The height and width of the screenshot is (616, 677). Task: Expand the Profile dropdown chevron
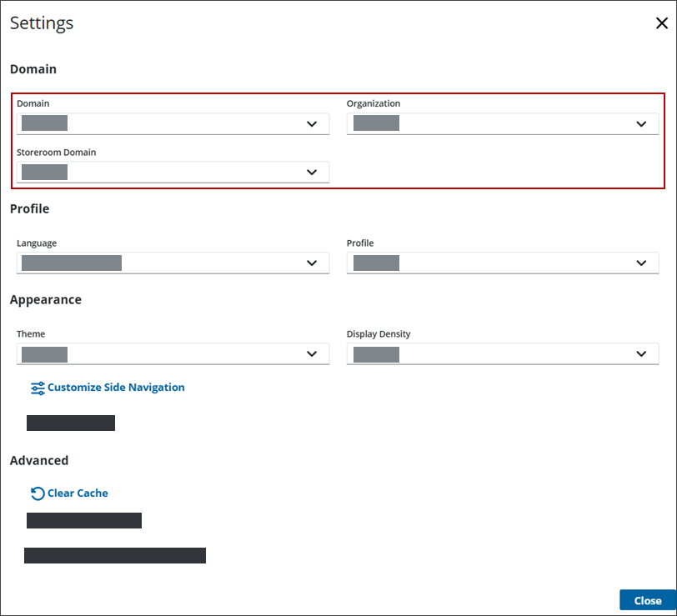point(641,263)
